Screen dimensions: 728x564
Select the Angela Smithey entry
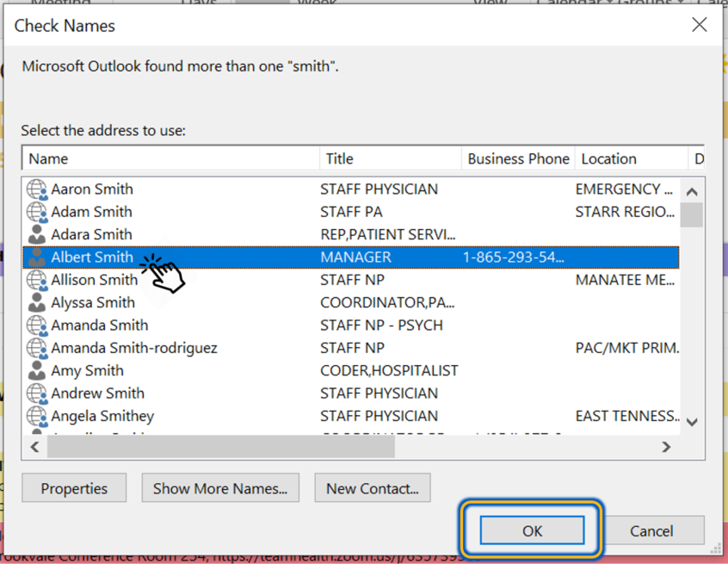pos(351,416)
